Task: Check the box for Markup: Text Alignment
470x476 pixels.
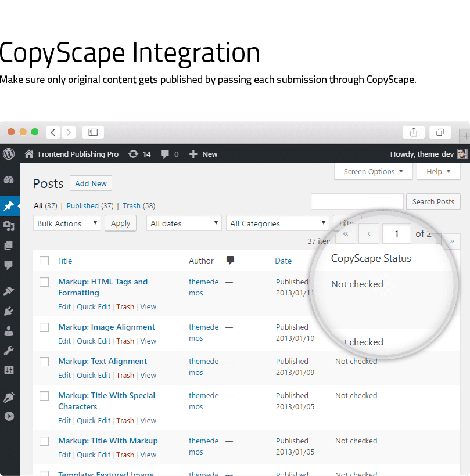Action: 44,362
